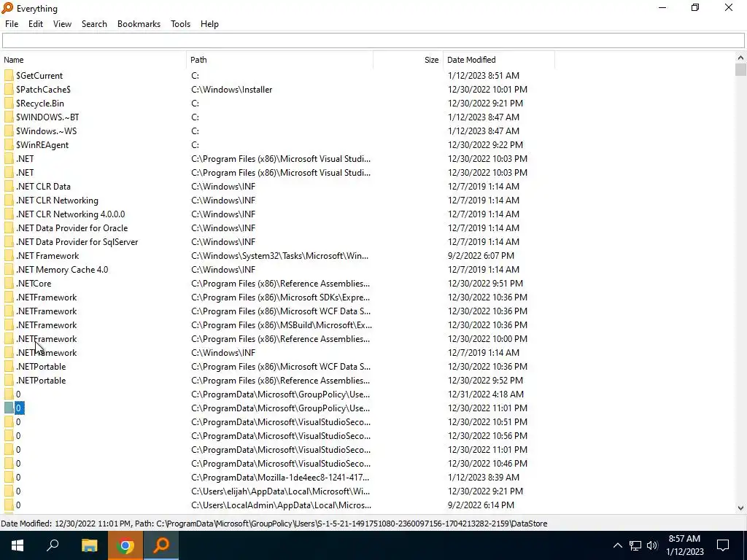Open the Edit menu
Screen dimensions: 747x560
coord(36,24)
